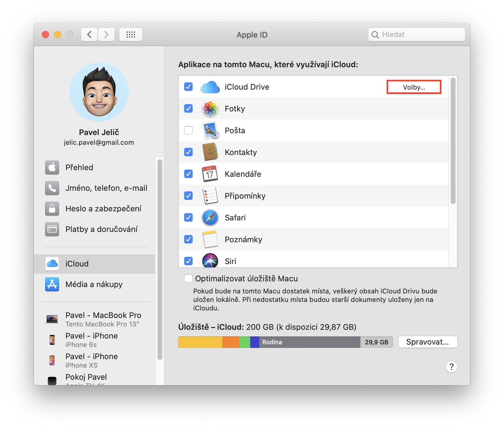Click the Rodina segment of storage bar

pos(310,342)
